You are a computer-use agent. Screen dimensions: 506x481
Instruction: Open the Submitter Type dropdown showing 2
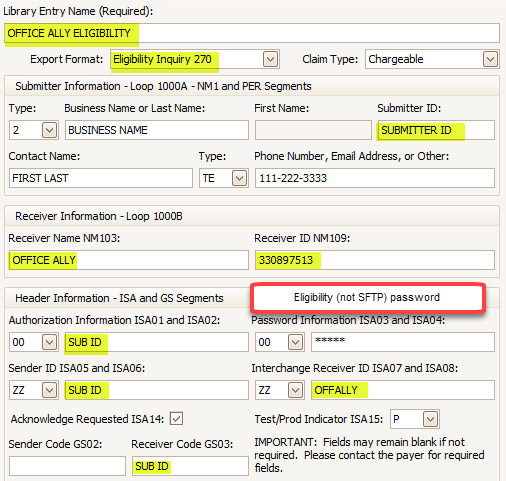tap(49, 130)
